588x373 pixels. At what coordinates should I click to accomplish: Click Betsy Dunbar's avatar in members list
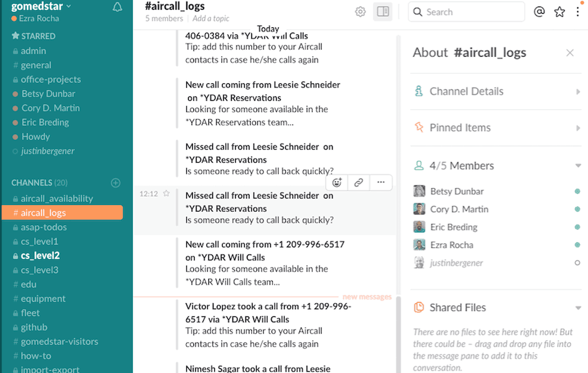click(419, 191)
